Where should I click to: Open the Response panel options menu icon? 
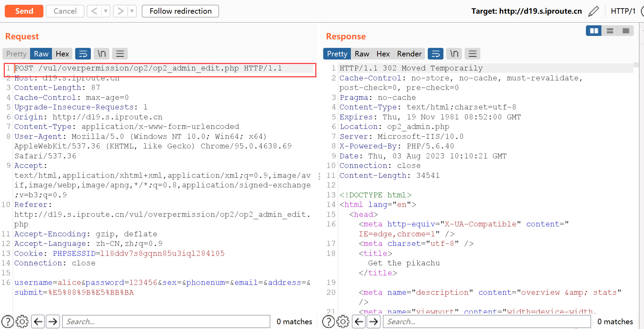pyautogui.click(x=472, y=54)
